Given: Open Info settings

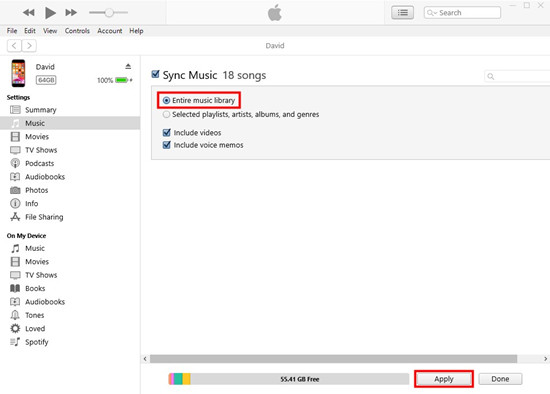Looking at the screenshot, I should [x=70, y=203].
